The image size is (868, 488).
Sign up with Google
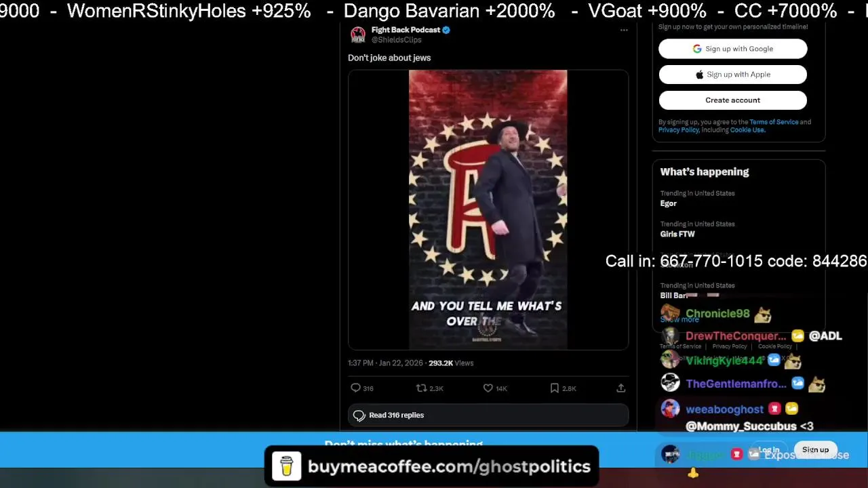[x=733, y=49]
